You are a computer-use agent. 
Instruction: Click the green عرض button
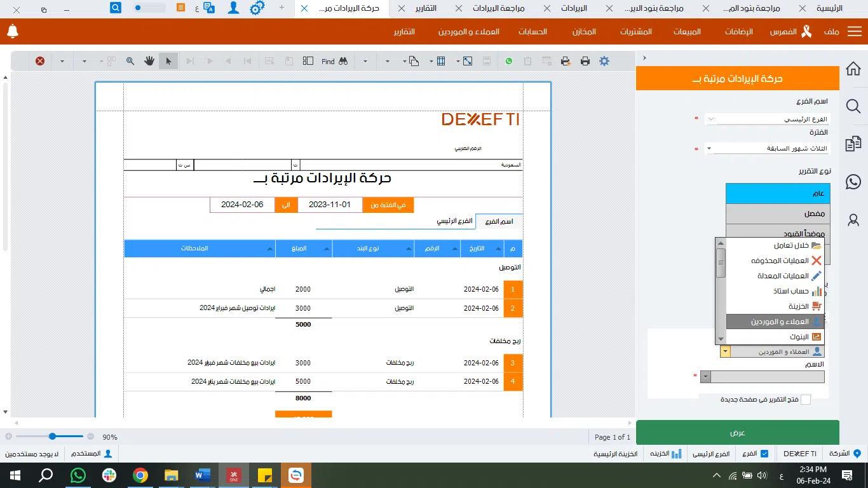737,433
